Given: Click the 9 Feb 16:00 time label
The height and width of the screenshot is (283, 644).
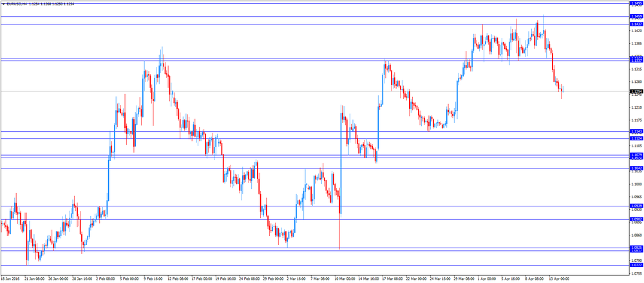Looking at the screenshot, I should 153,279.
